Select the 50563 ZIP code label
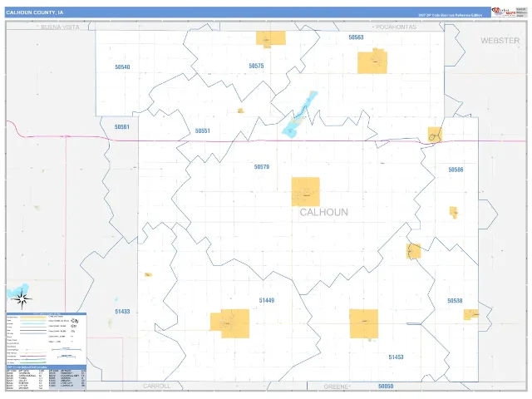Screen dimensions: 532x399 (356, 37)
